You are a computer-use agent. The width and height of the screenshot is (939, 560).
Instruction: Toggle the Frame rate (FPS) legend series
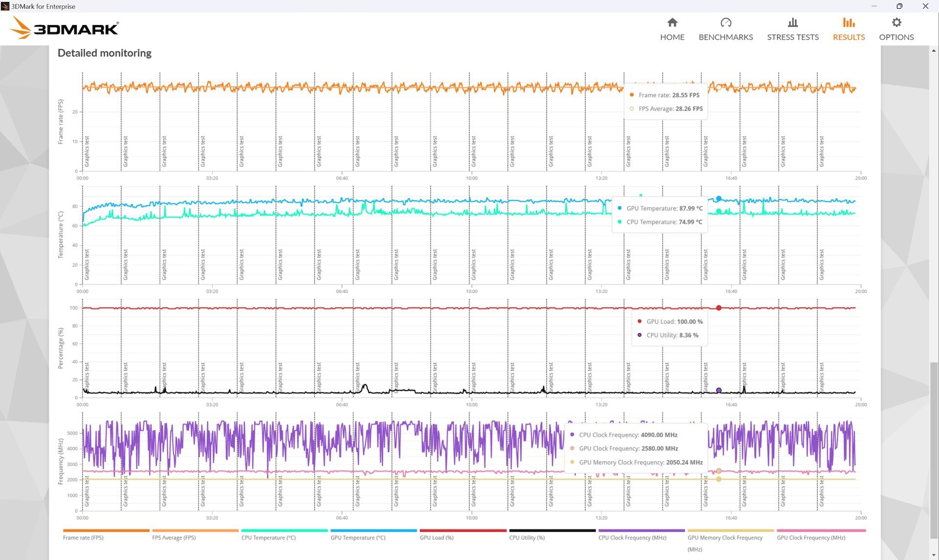coord(83,538)
